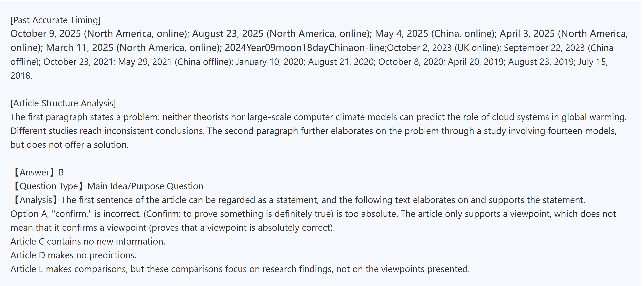Screen dimensions: 644x286
Task: Click the date August 23, 2025
Action: pos(228,34)
